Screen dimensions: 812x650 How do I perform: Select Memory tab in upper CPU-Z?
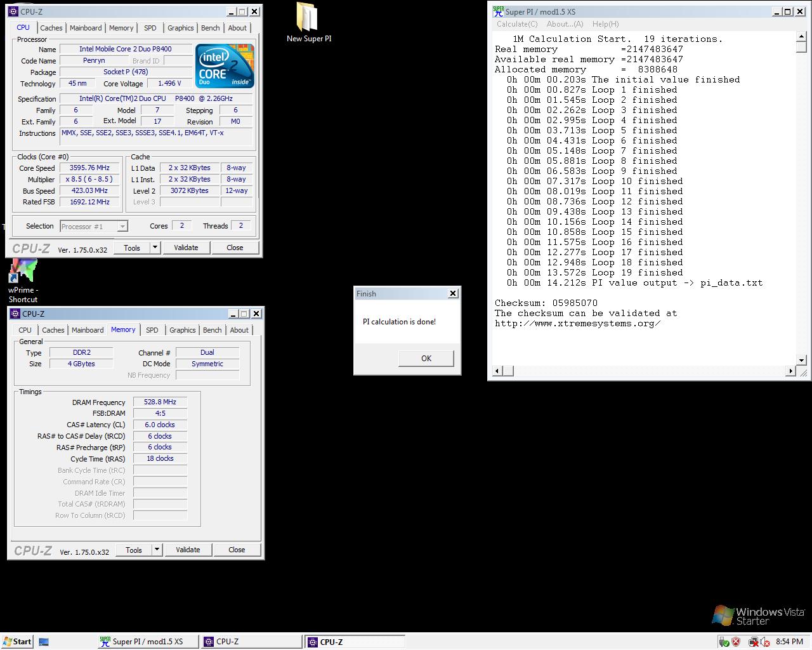point(121,28)
